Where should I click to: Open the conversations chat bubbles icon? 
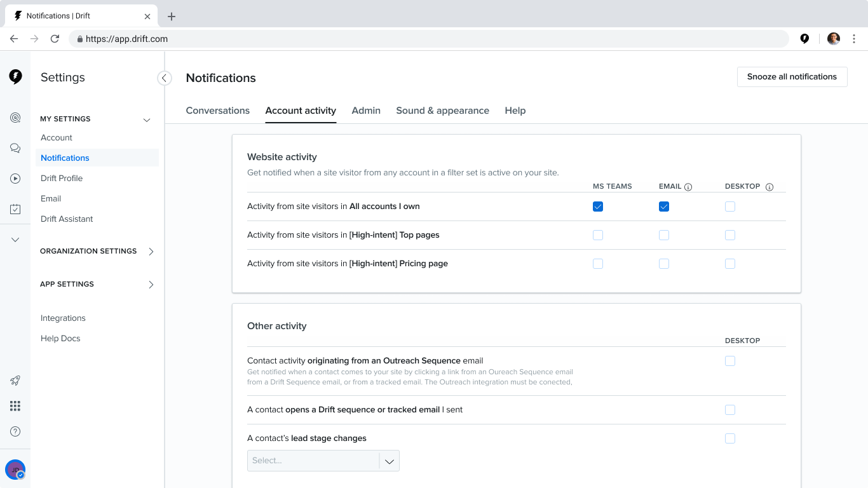pyautogui.click(x=15, y=148)
